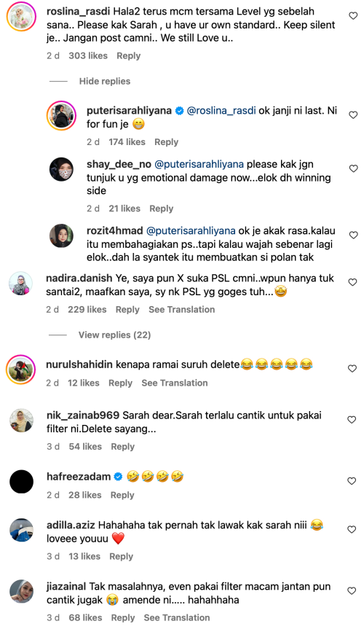The height and width of the screenshot is (632, 364).
Task: Heart nadira.danish's comment
Action: pos(352,283)
